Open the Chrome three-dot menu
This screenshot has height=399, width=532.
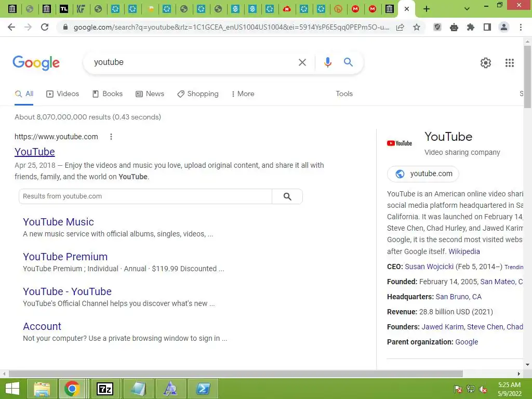pyautogui.click(x=521, y=27)
